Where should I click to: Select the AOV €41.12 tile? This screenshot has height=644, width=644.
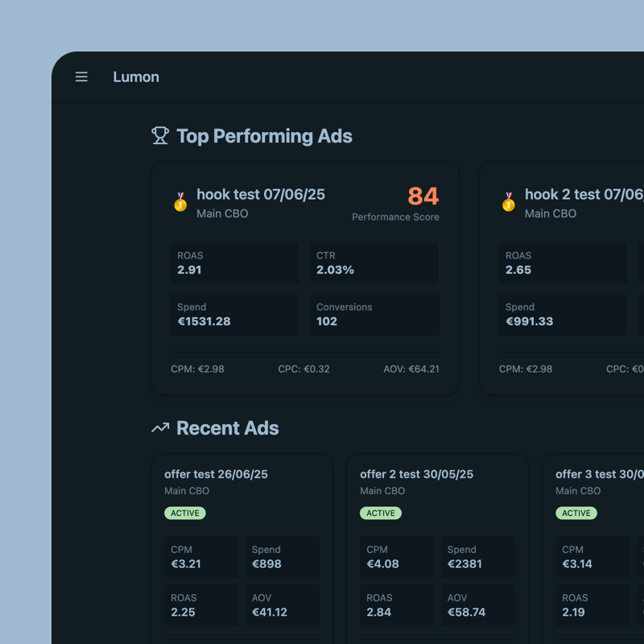pos(283,605)
